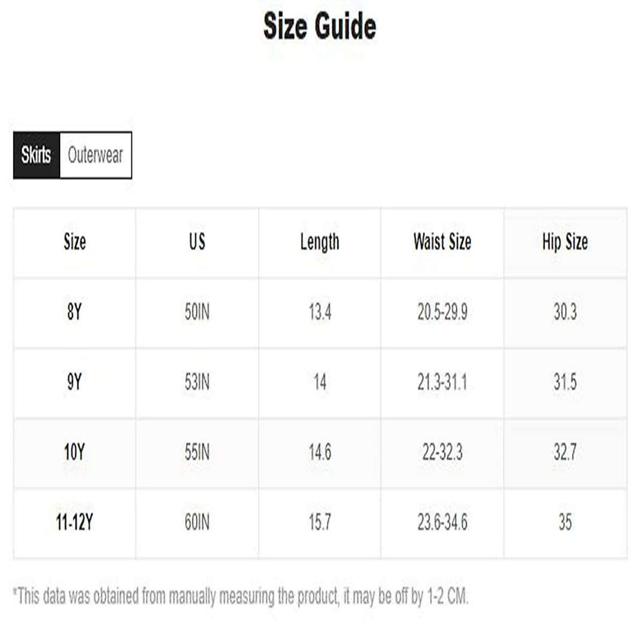Click the 21.3-31.1 waist size cell

tap(442, 383)
